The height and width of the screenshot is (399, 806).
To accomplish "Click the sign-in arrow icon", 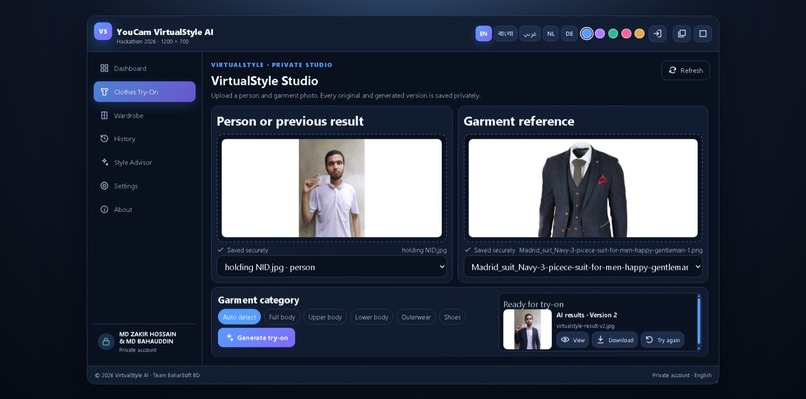I will coord(657,34).
